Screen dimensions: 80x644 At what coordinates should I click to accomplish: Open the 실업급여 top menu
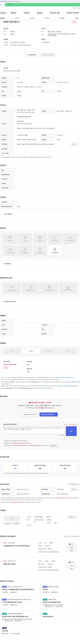pyautogui.click(x=40, y=13)
